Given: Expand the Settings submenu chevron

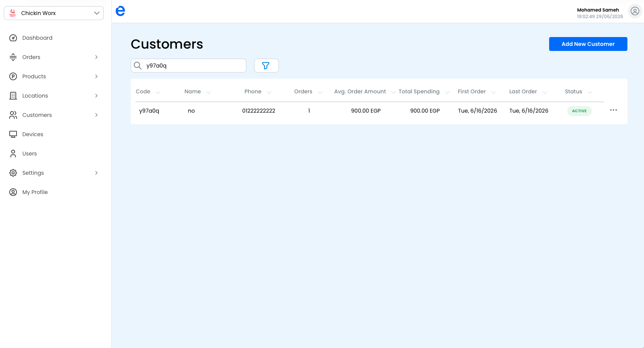Looking at the screenshot, I should (x=96, y=173).
